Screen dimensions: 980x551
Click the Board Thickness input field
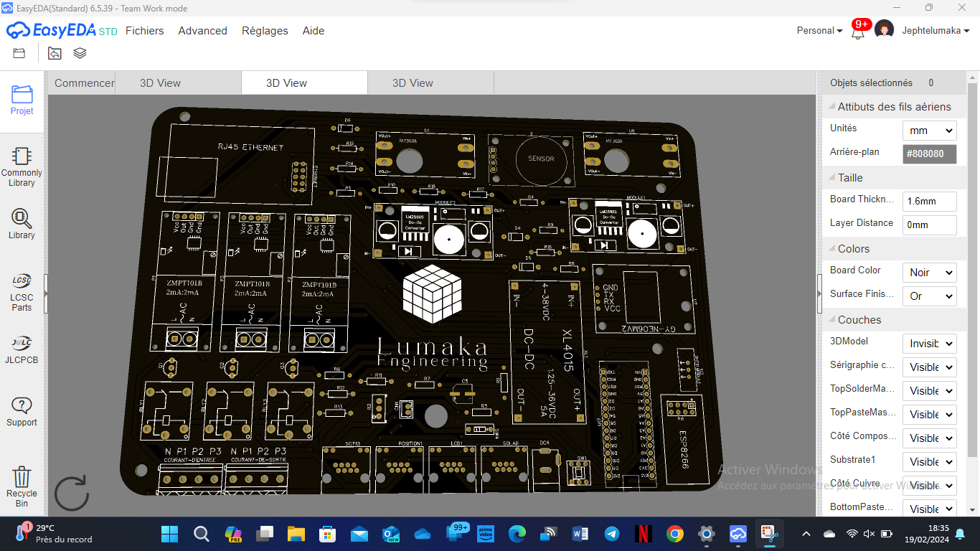coord(929,202)
